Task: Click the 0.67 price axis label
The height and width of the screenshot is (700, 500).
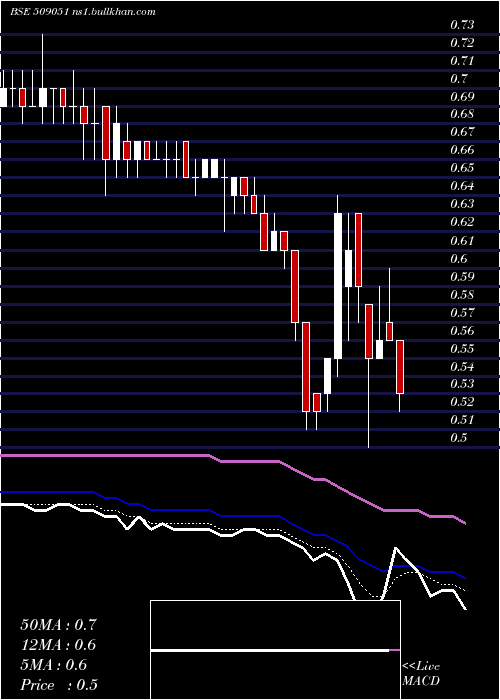Action: click(x=462, y=132)
